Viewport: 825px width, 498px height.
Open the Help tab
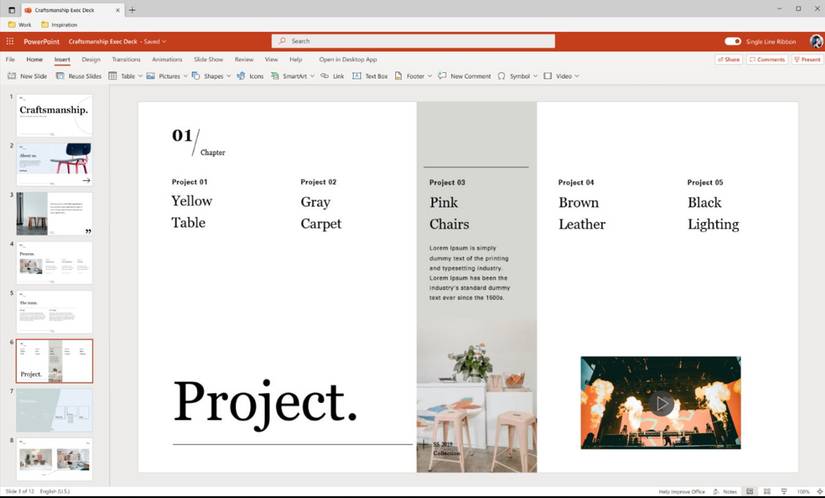pyautogui.click(x=296, y=59)
